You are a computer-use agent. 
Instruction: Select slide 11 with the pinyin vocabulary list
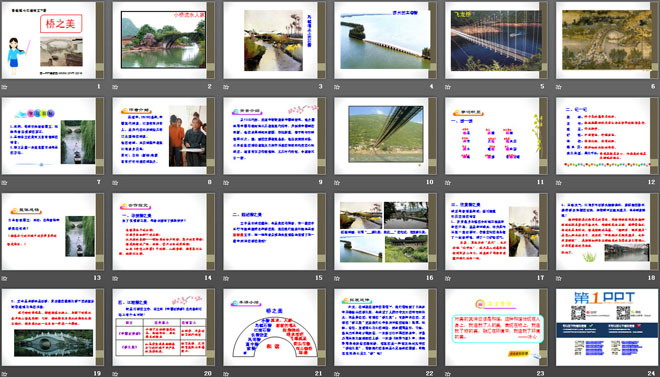point(496,135)
